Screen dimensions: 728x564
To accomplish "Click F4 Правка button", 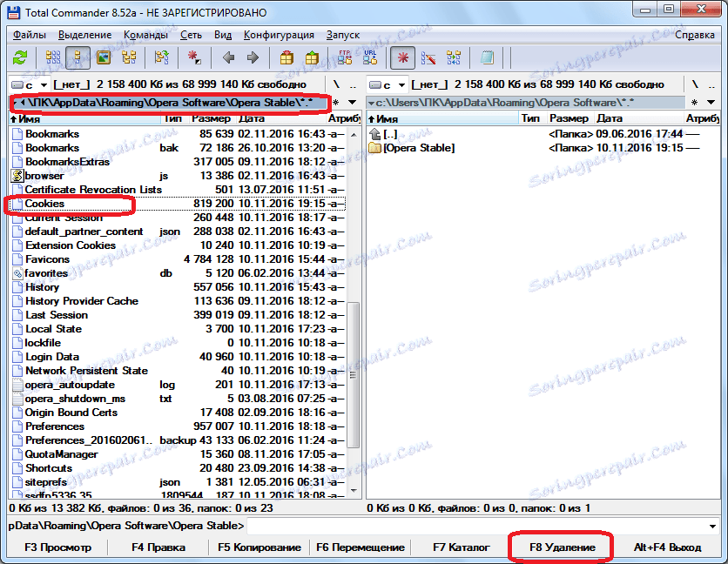I will 158,547.
